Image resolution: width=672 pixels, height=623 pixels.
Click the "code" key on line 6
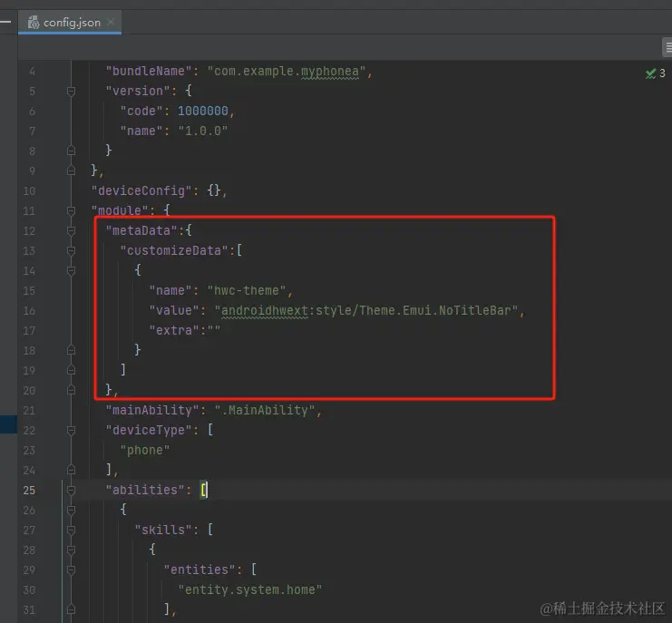pos(141,111)
